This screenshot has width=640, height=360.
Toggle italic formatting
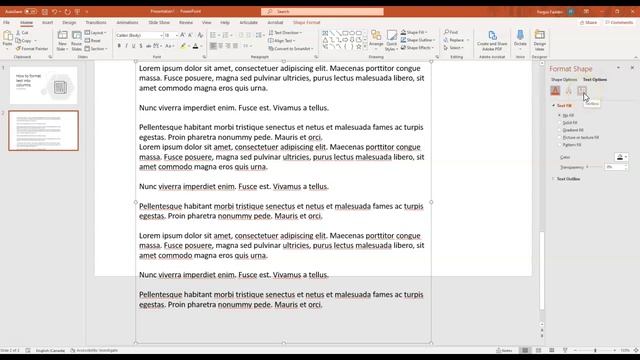point(127,46)
